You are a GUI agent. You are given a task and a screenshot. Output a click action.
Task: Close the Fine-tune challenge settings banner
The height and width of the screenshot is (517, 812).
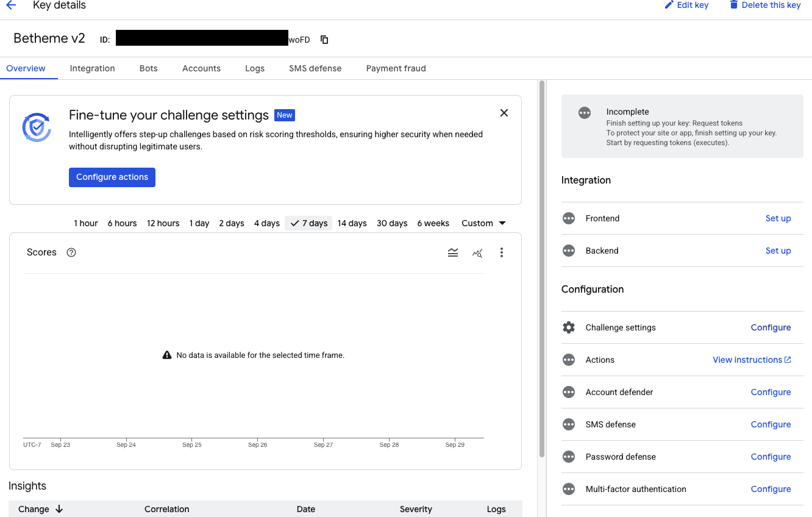(x=504, y=113)
